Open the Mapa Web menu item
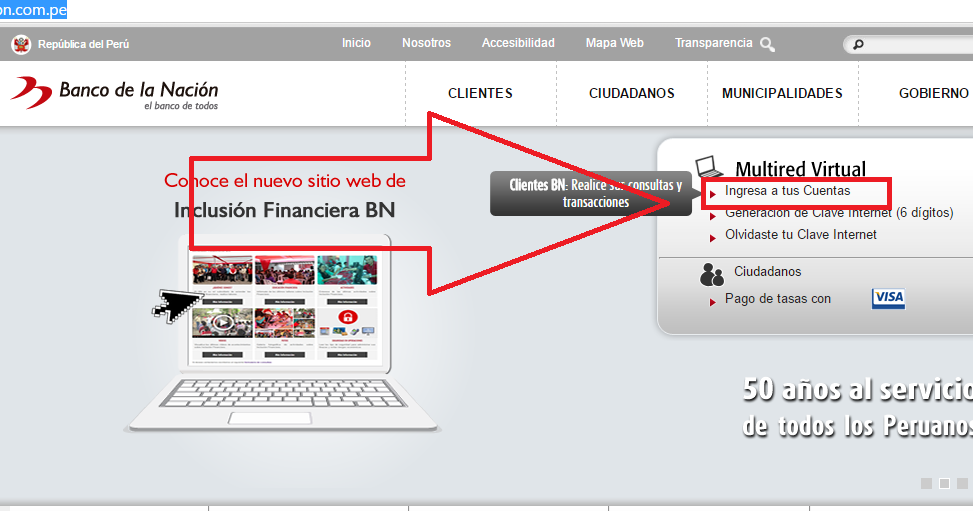973x511 pixels. tap(614, 43)
